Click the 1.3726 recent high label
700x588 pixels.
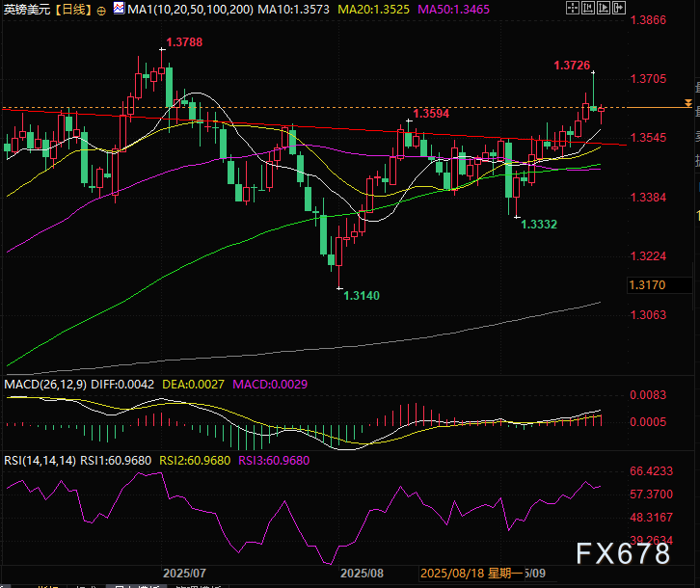click(573, 65)
